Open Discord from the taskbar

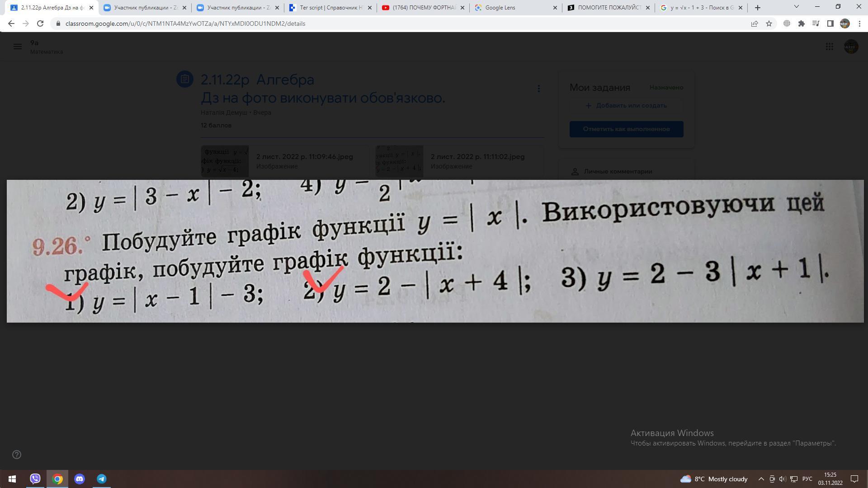[x=80, y=479]
